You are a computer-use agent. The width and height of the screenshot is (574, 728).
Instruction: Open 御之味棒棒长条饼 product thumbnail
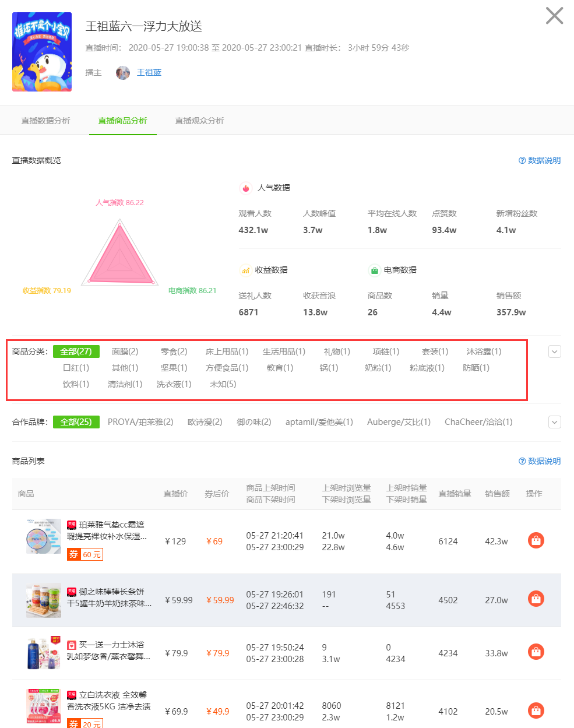(x=44, y=600)
